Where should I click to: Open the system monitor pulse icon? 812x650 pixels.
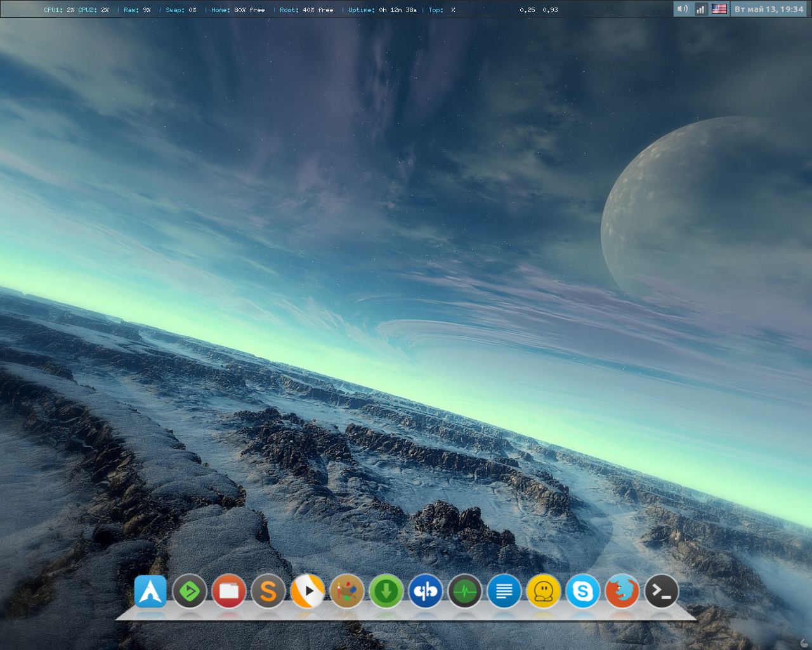pyautogui.click(x=465, y=592)
